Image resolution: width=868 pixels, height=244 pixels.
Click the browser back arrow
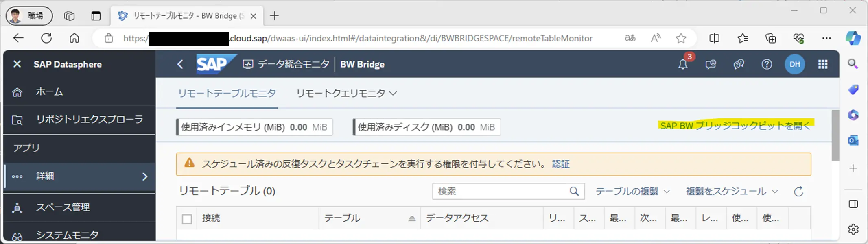click(x=19, y=38)
